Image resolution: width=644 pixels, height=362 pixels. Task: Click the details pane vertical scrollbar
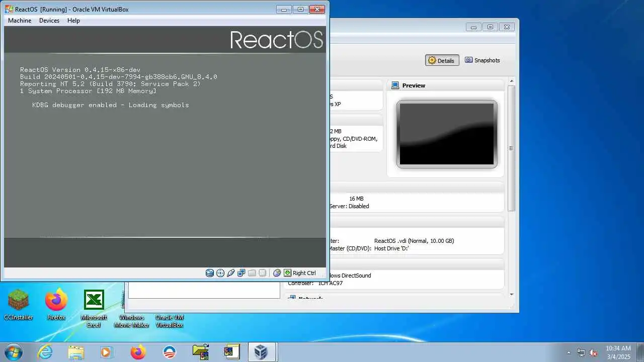[x=511, y=148]
